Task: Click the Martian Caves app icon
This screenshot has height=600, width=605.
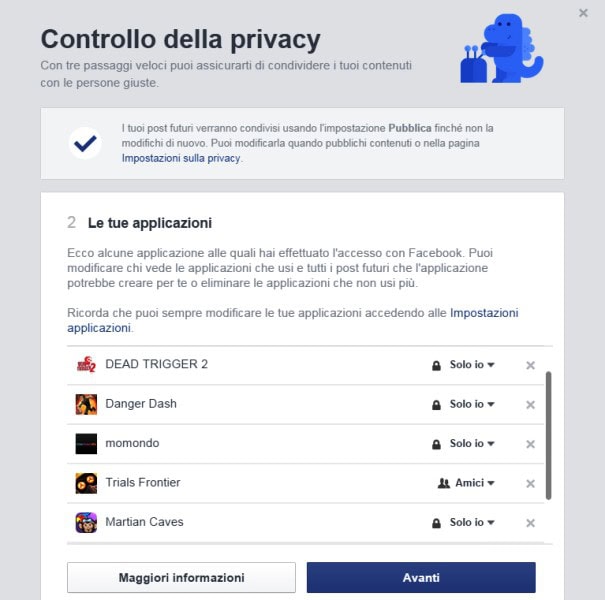Action: (x=86, y=522)
